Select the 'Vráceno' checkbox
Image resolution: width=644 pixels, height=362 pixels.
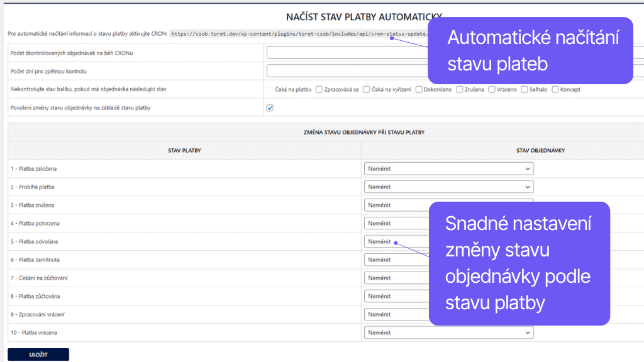click(x=492, y=89)
